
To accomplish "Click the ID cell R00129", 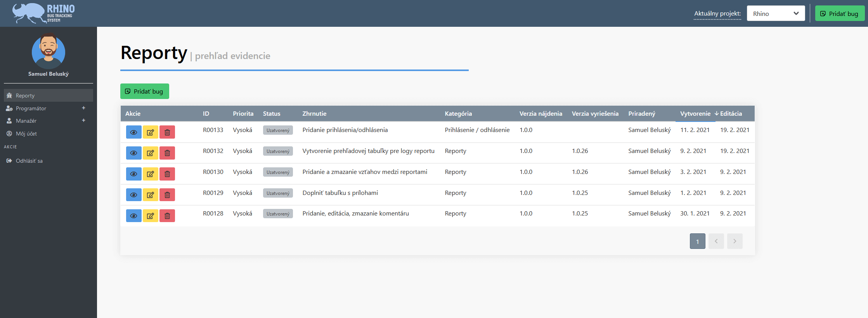I will [213, 193].
